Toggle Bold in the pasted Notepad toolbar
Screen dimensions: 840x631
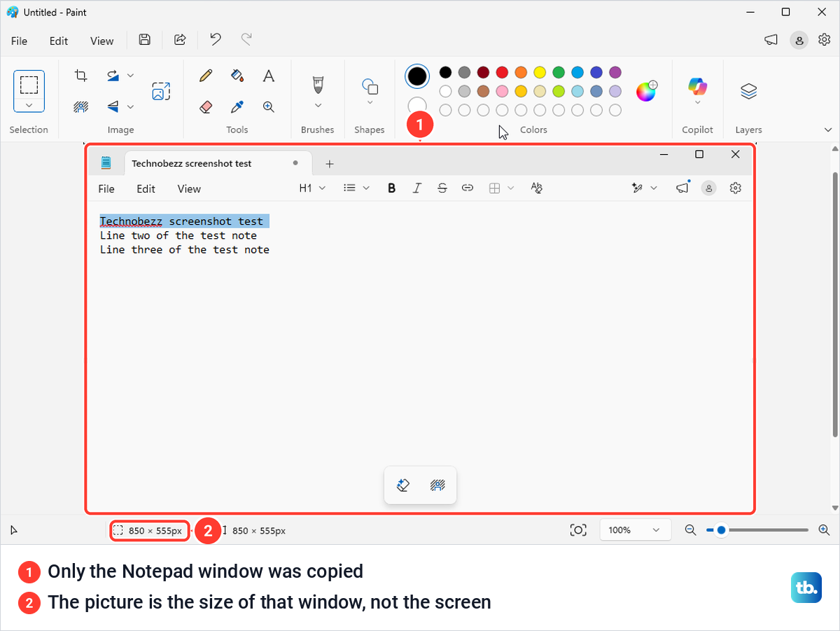[x=392, y=188]
